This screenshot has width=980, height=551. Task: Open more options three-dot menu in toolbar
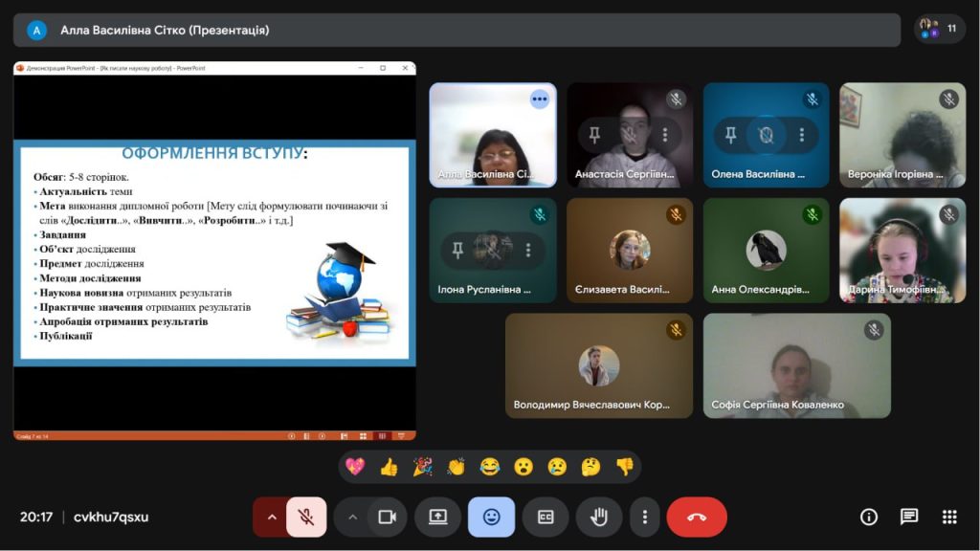click(645, 517)
